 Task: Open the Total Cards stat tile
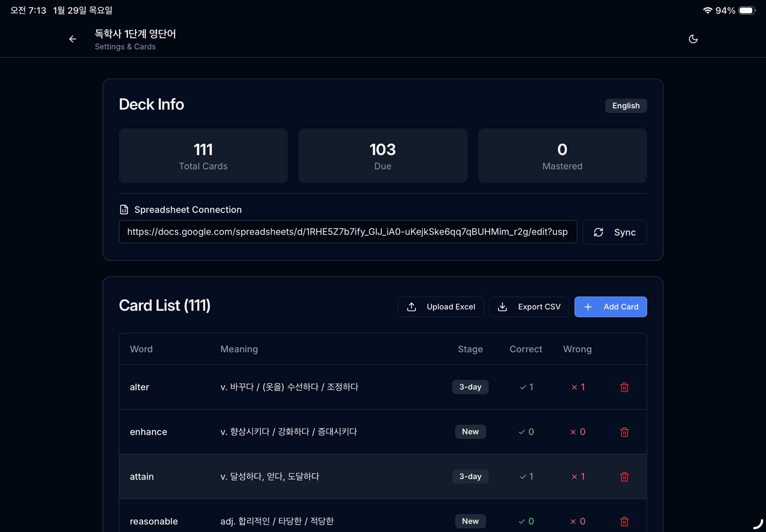203,156
